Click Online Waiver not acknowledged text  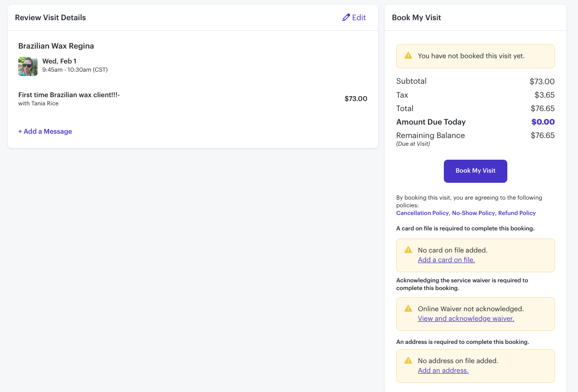point(471,309)
